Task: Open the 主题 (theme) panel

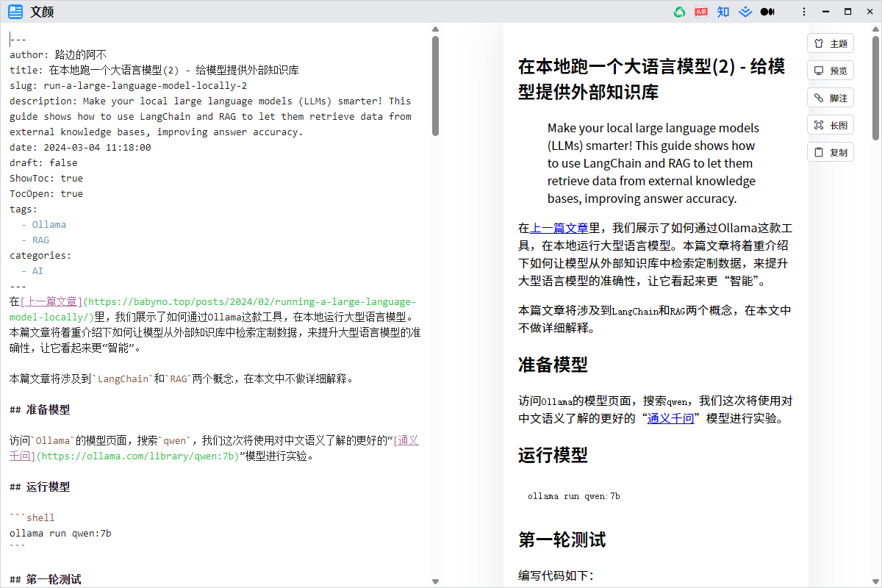Action: tap(830, 43)
